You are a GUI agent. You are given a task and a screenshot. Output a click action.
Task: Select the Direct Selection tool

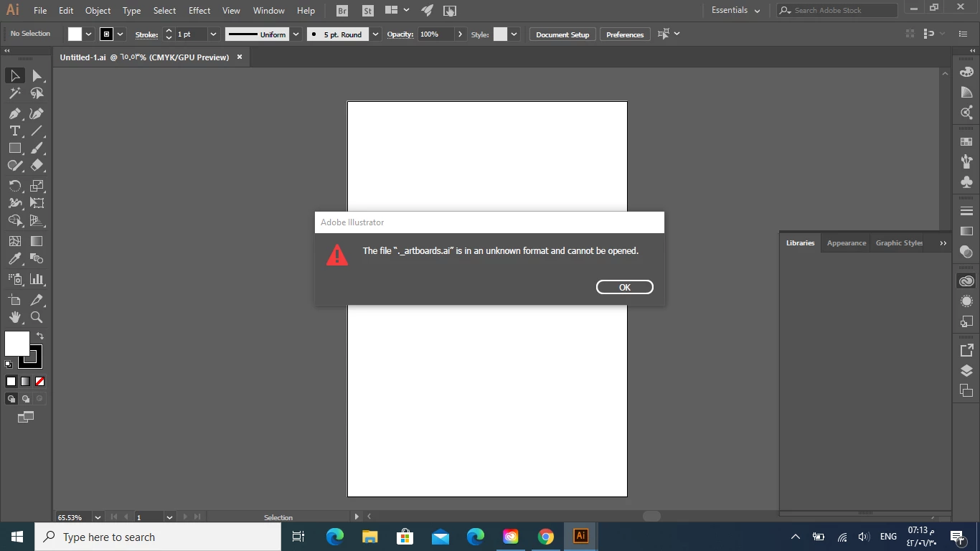(x=37, y=75)
